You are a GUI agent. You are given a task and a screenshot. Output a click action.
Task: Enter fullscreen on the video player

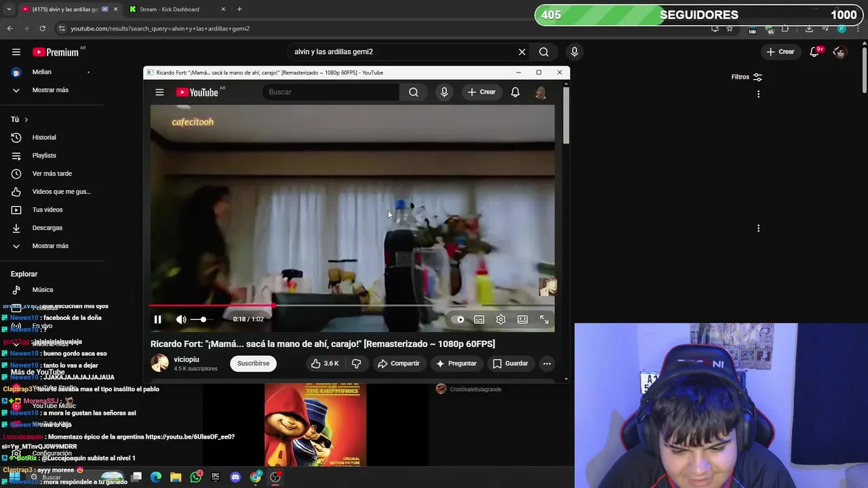click(544, 319)
